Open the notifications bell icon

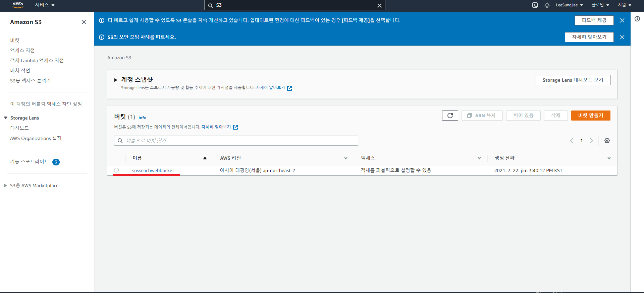coord(547,5)
